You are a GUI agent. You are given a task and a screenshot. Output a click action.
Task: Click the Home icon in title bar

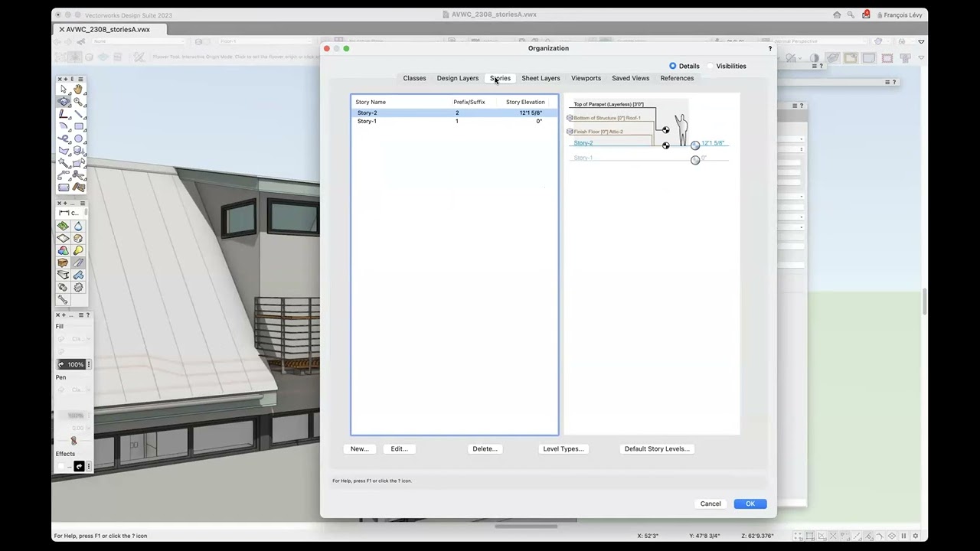837,15
